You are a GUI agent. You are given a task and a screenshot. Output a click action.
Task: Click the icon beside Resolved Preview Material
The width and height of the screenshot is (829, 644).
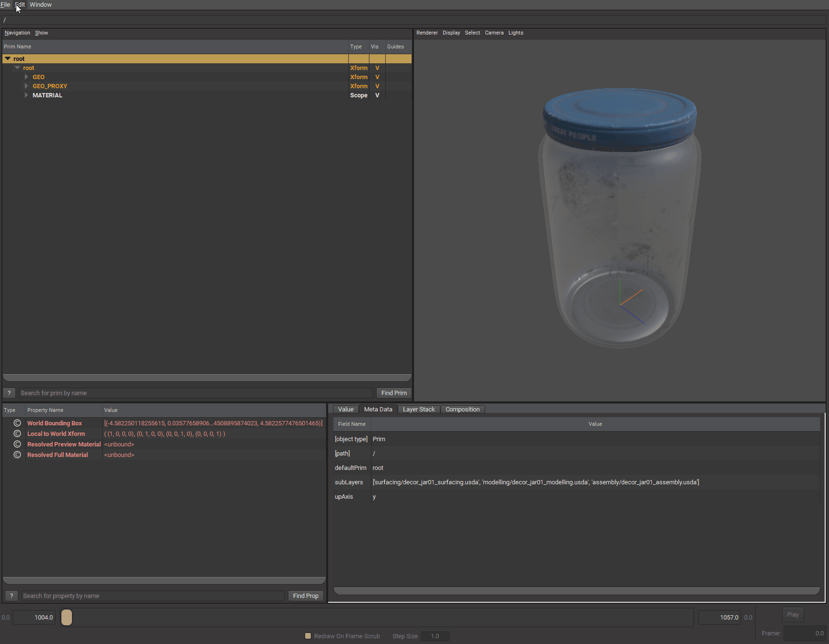click(x=17, y=444)
